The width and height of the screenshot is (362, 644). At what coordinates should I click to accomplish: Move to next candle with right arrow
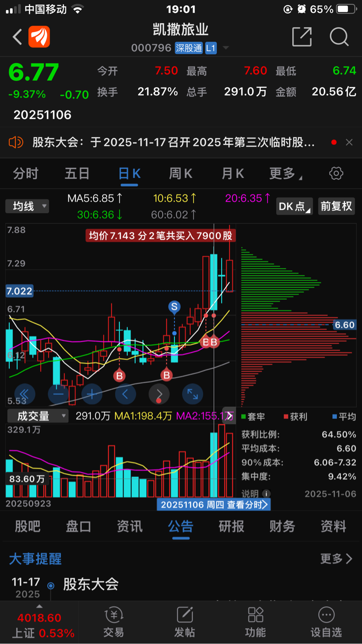pyautogui.click(x=159, y=394)
